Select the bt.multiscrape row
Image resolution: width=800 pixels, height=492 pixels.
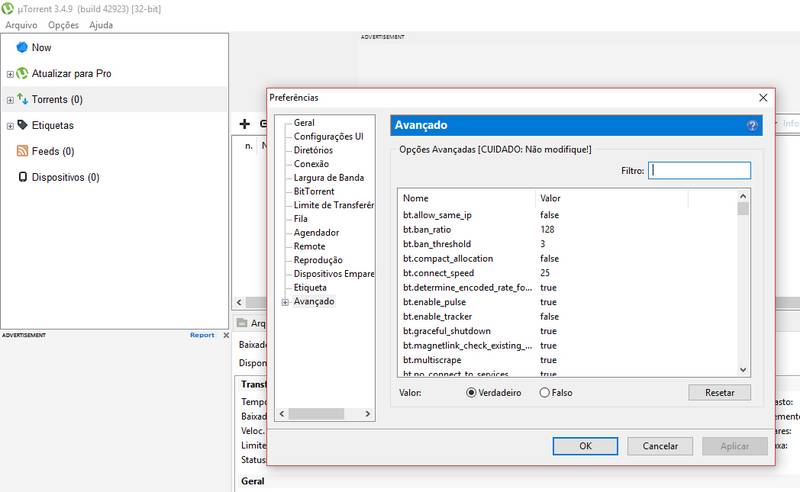[x=567, y=360]
